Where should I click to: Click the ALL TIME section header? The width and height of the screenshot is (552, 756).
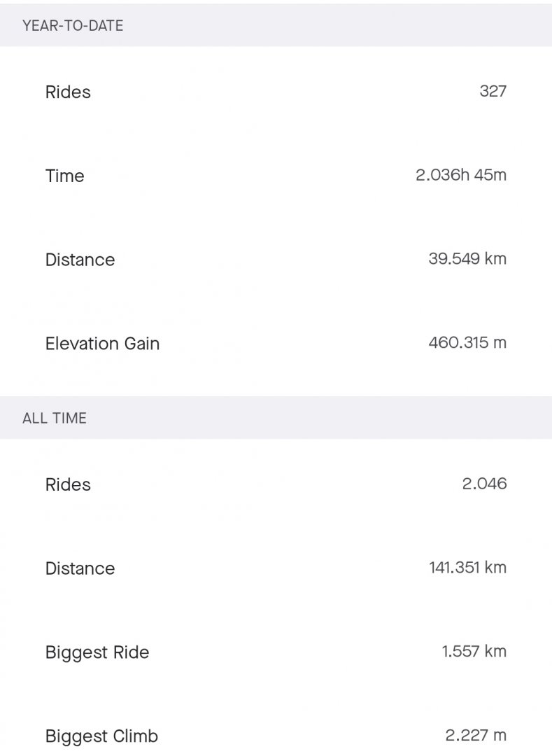coord(276,417)
